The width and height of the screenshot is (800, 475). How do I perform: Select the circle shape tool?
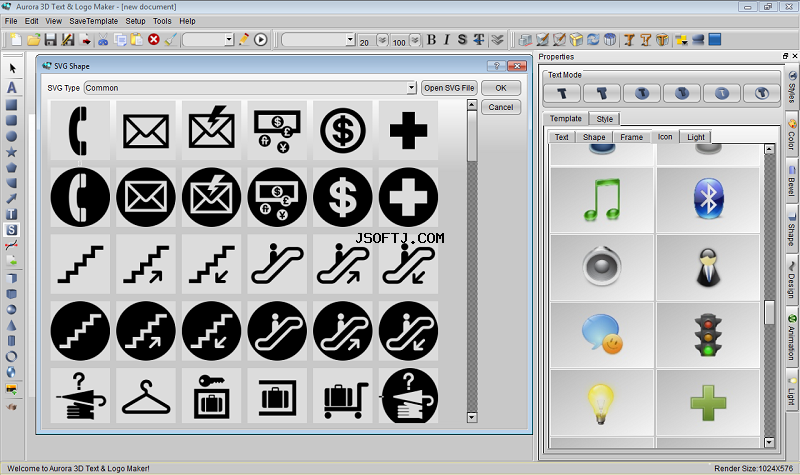click(x=11, y=136)
